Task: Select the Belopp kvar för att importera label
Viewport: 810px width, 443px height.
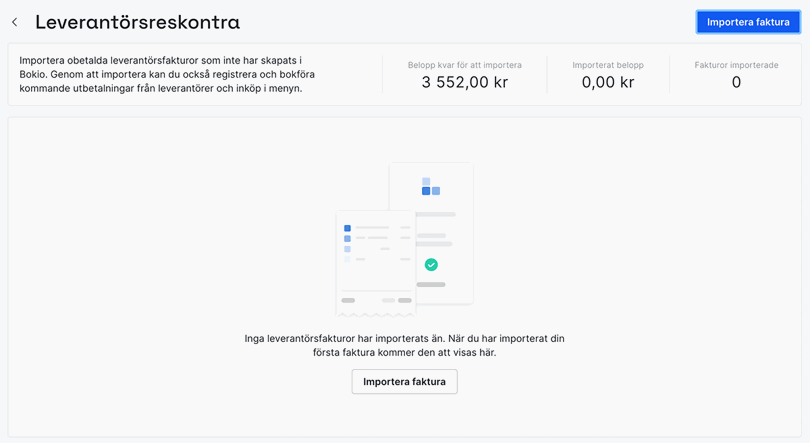Action: [x=464, y=65]
